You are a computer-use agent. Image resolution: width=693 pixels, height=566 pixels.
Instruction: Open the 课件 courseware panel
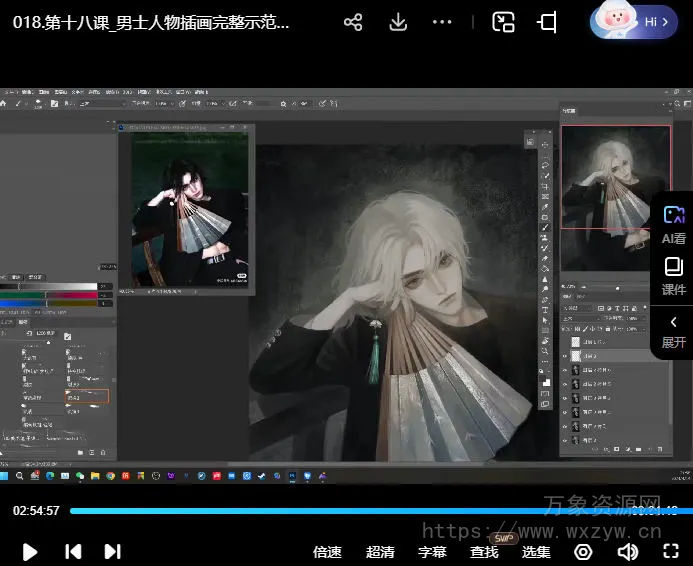(x=673, y=275)
